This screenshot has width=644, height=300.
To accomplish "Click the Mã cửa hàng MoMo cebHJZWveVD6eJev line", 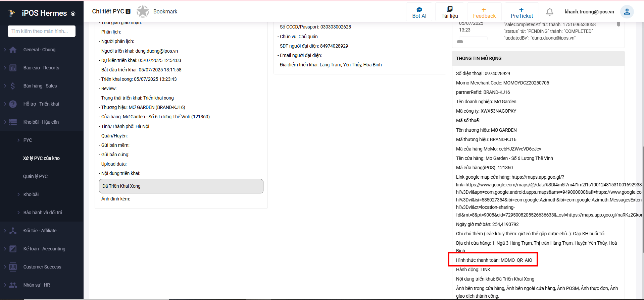I will click(498, 149).
